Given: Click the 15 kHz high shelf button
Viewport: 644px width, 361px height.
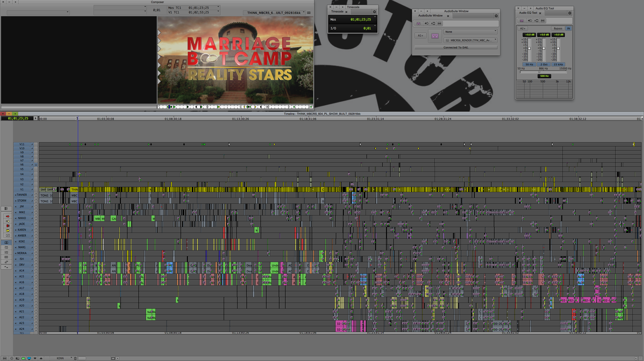Looking at the screenshot, I should (558, 65).
